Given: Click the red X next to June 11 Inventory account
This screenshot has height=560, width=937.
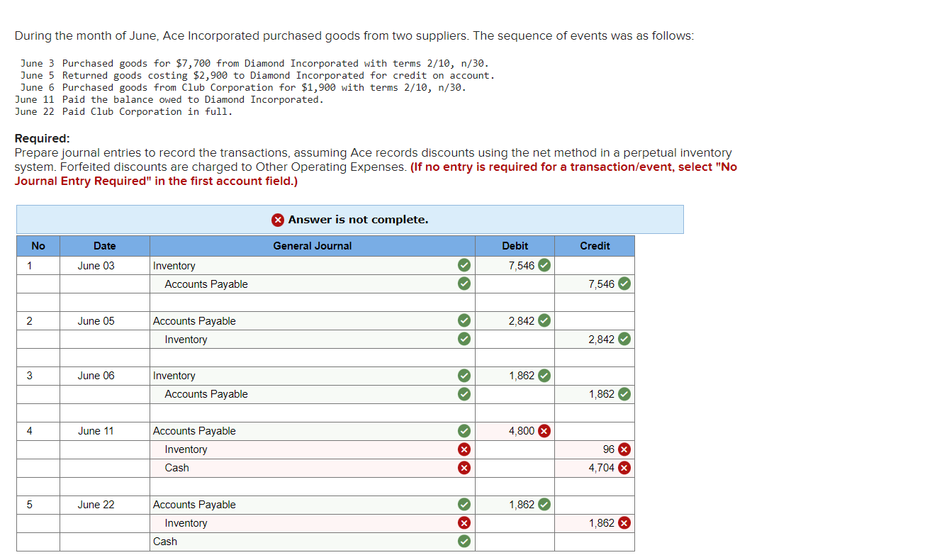Looking at the screenshot, I should pyautogui.click(x=463, y=449).
